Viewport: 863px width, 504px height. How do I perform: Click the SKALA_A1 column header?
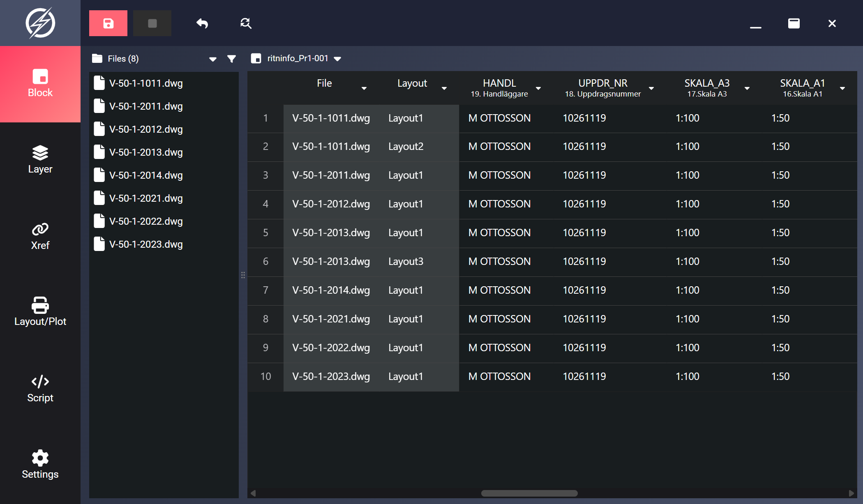coord(803,88)
